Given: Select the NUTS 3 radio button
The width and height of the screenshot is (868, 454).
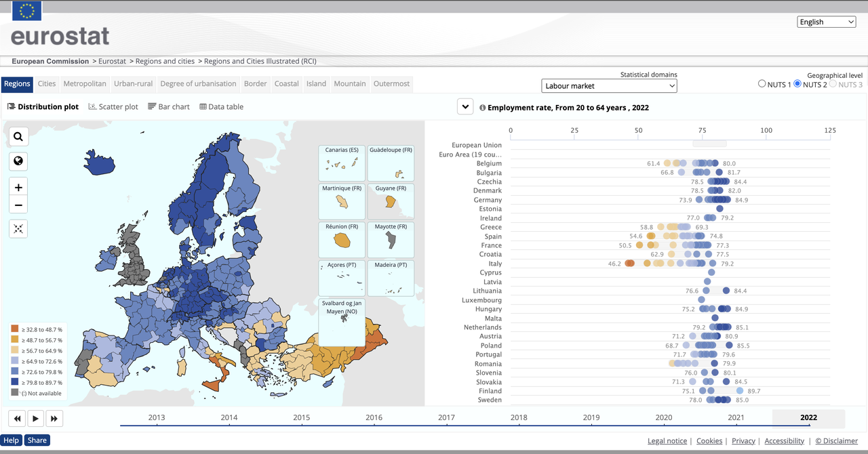Looking at the screenshot, I should pyautogui.click(x=833, y=84).
